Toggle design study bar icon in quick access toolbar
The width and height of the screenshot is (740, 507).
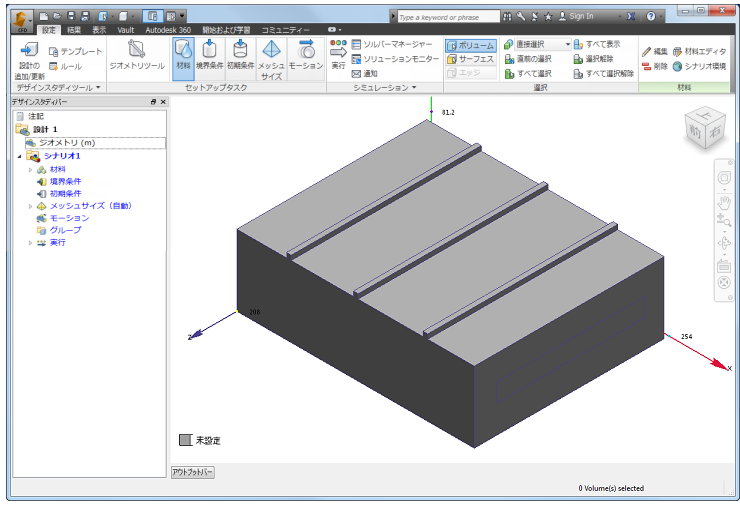coord(153,17)
